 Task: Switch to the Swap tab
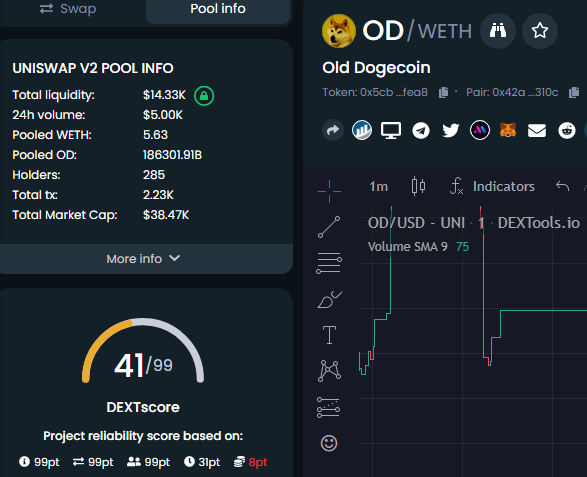pos(68,9)
